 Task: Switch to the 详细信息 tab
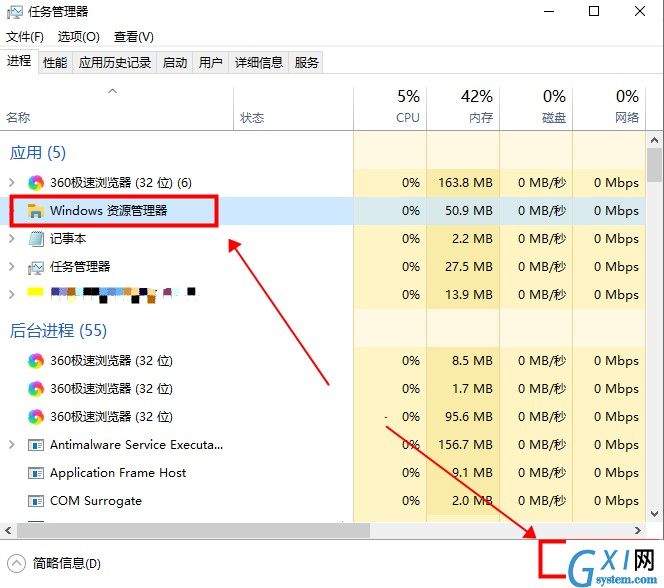tap(259, 63)
